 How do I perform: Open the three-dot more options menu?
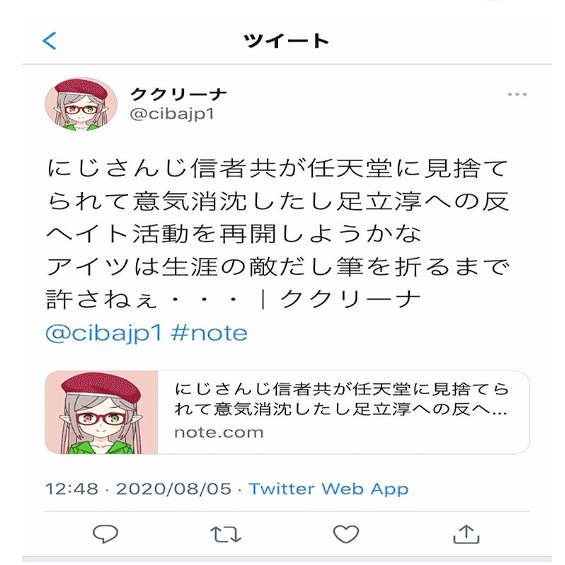pyautogui.click(x=517, y=94)
